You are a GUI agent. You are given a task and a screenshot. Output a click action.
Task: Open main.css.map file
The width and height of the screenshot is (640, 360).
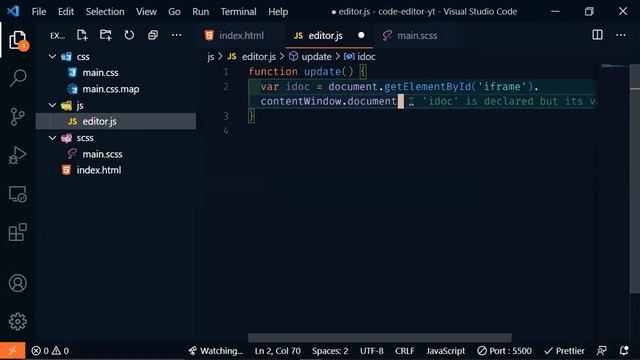pyautogui.click(x=111, y=89)
